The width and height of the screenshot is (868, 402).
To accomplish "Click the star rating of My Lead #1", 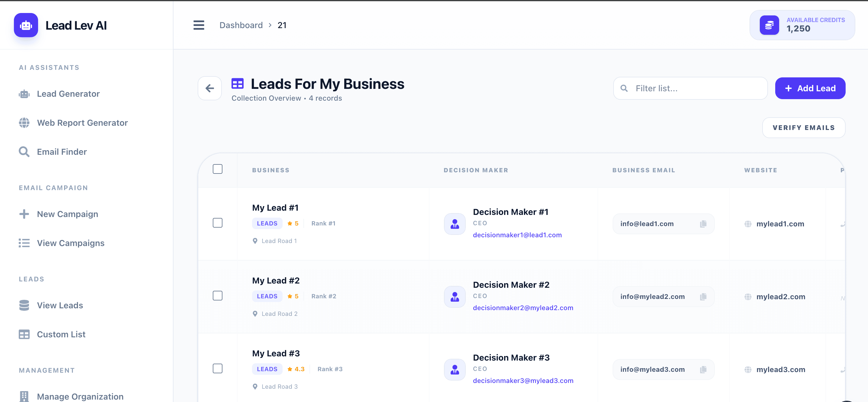I will [x=293, y=223].
